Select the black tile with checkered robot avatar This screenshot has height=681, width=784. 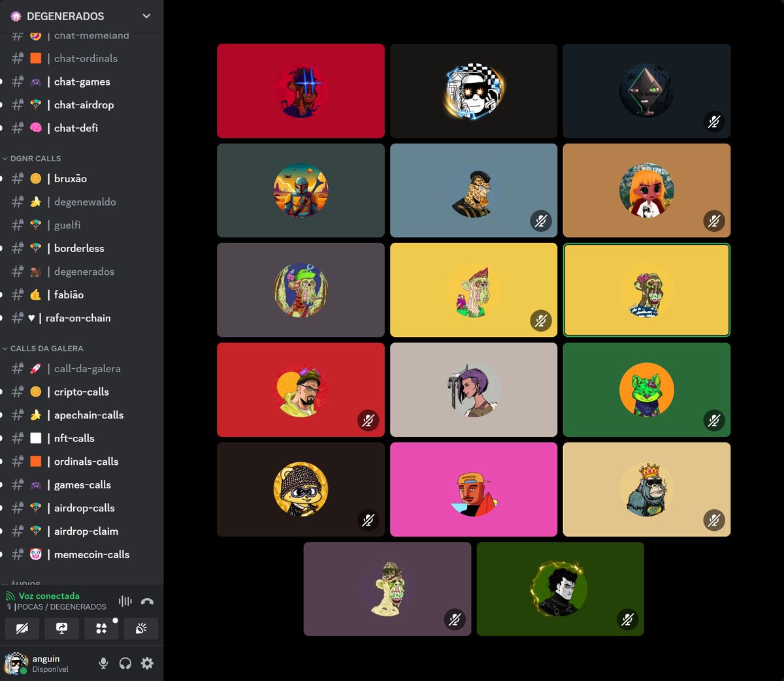tap(474, 91)
